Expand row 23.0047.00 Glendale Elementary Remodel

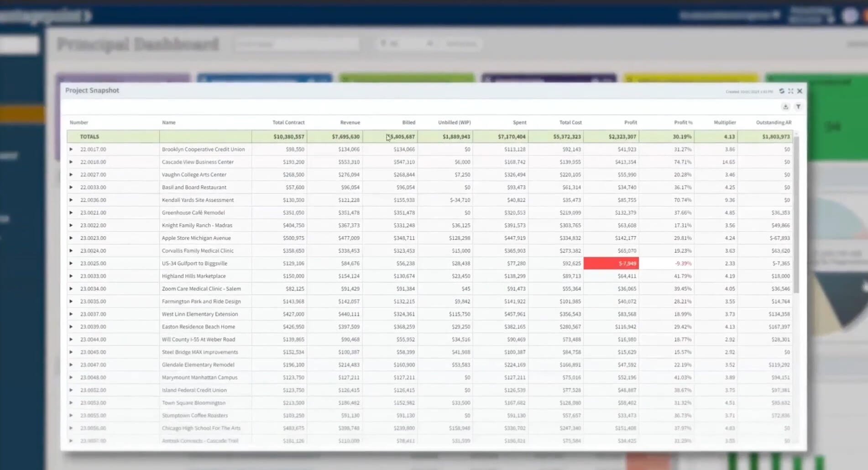click(x=71, y=365)
